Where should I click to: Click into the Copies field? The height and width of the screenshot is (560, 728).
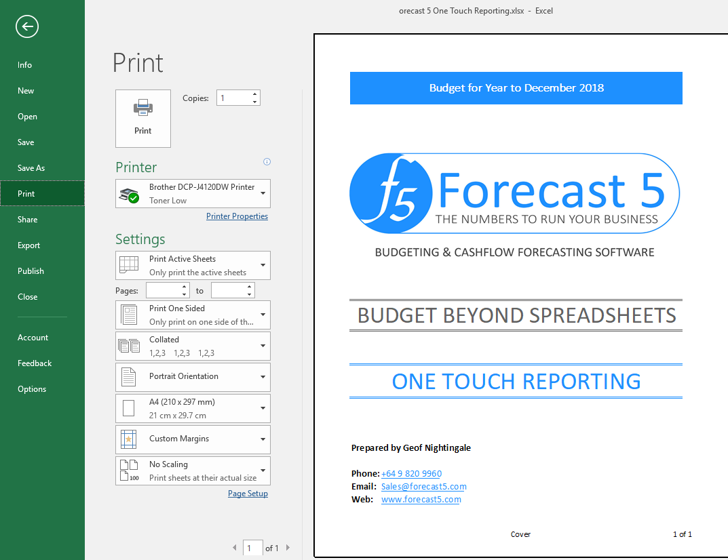coord(234,98)
